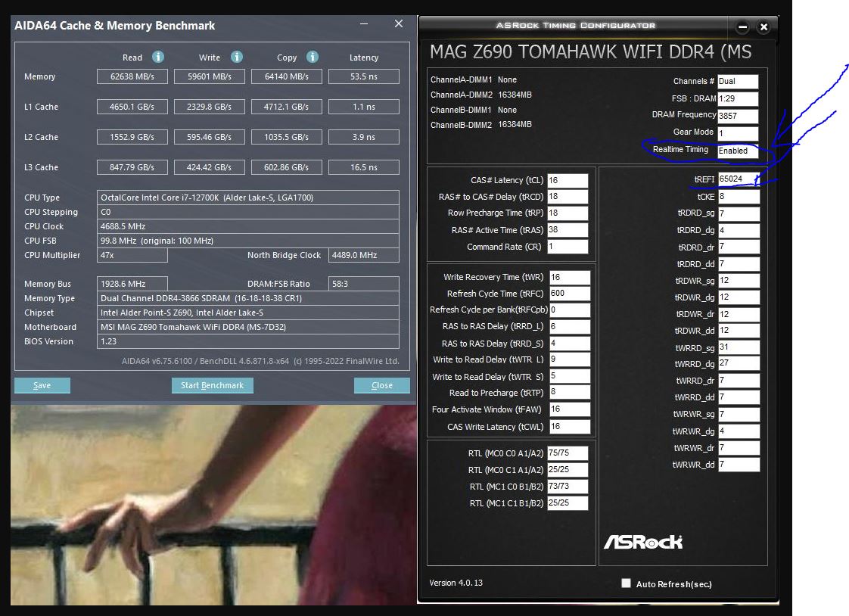Click the Save button in AIDA64
Screen dimensions: 849x616
point(42,385)
